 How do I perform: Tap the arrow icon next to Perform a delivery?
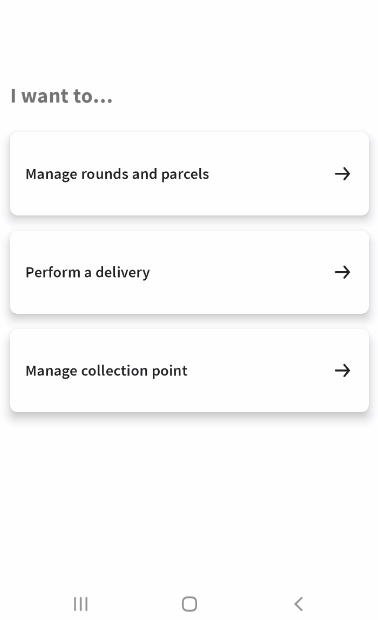tap(342, 272)
